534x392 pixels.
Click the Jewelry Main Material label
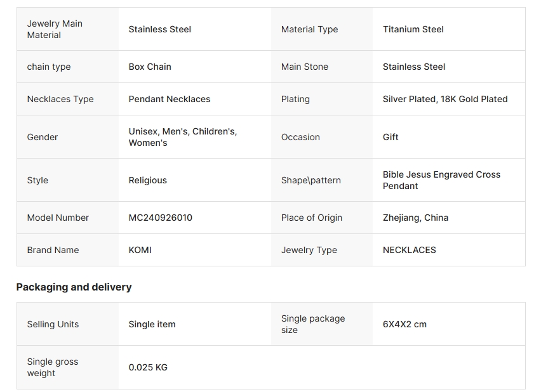coord(55,29)
